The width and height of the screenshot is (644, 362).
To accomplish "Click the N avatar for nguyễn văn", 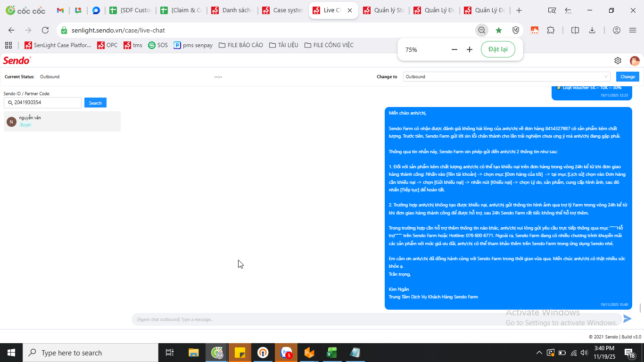I will pyautogui.click(x=11, y=122).
